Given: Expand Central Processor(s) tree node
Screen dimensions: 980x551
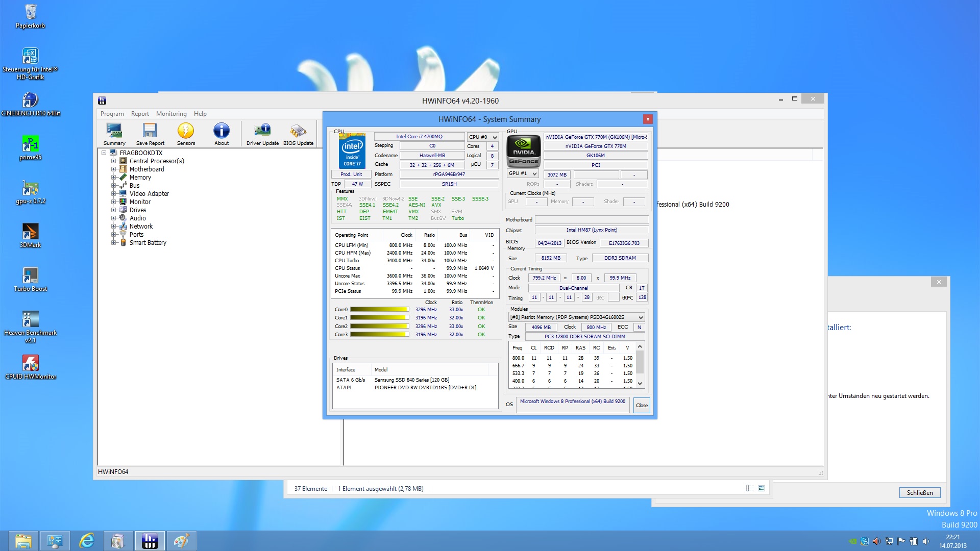Looking at the screenshot, I should (114, 161).
